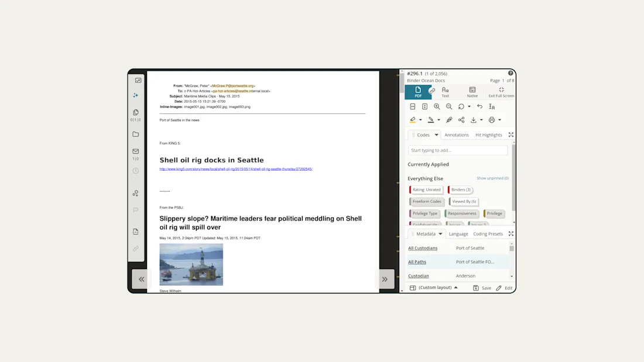This screenshot has height=362, width=644.
Task: Open print options dropdown arrow
Action: 500,120
